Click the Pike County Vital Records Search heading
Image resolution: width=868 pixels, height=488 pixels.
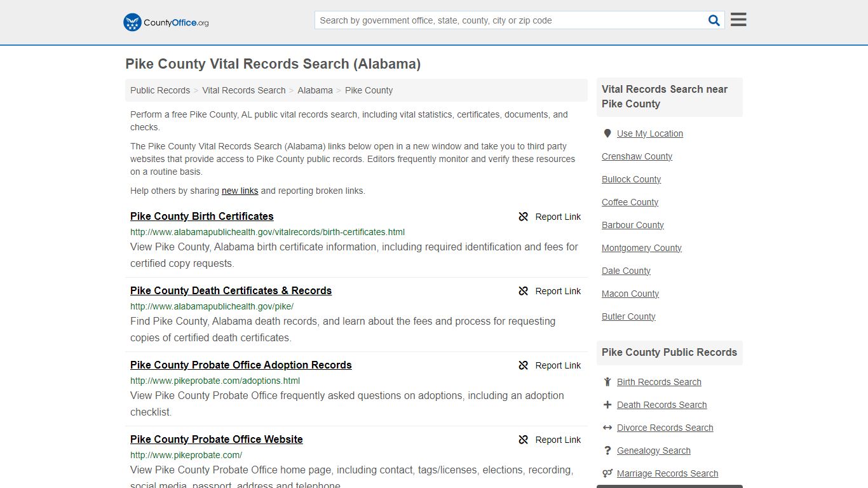pos(273,64)
